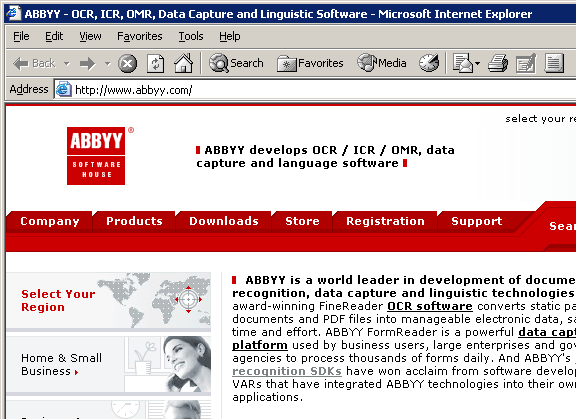Open the Tools menu
The image size is (576, 419).
[x=191, y=36]
